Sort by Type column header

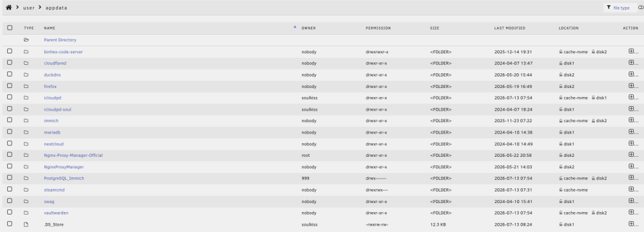click(29, 28)
